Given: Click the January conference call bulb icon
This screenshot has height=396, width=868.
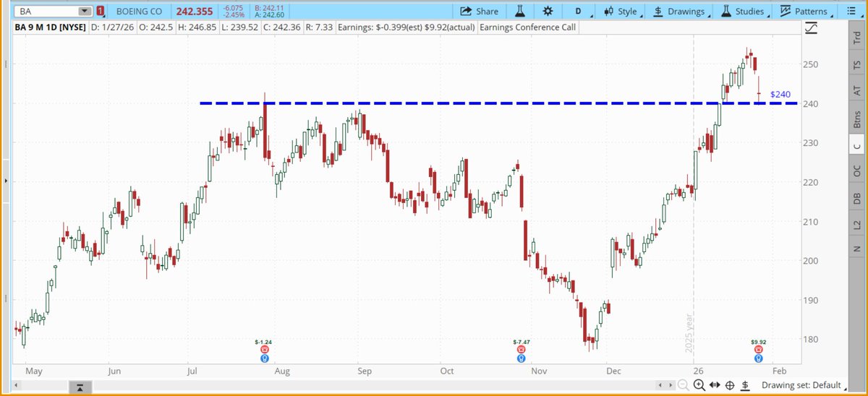Looking at the screenshot, I should point(758,358).
